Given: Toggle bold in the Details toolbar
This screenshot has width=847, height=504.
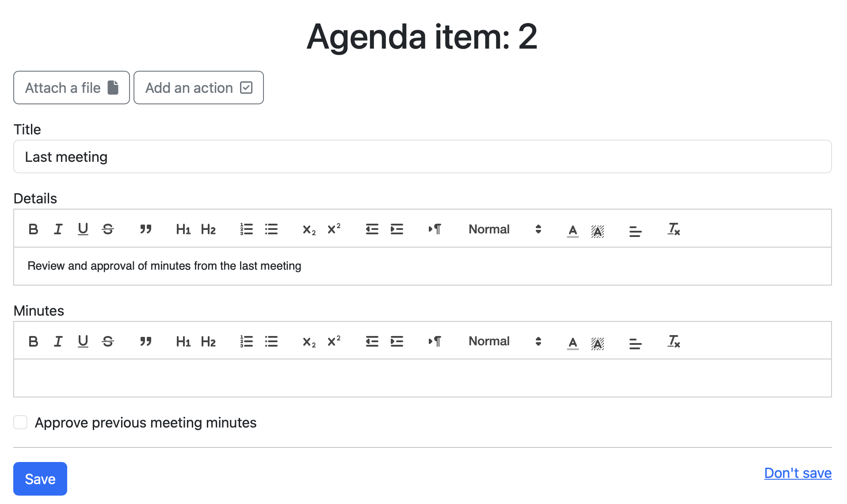Looking at the screenshot, I should (33, 229).
